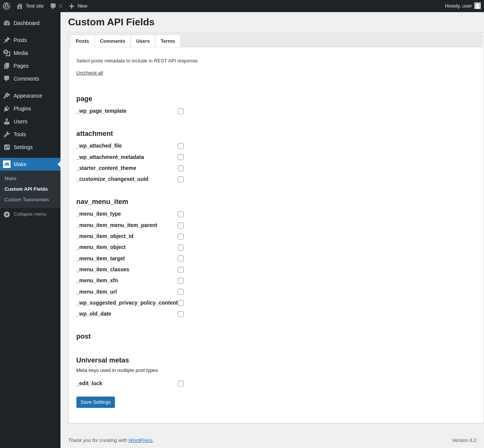Screen dimensions: 484x448
Task: Check the _menu_item_type box
Action: tap(181, 214)
